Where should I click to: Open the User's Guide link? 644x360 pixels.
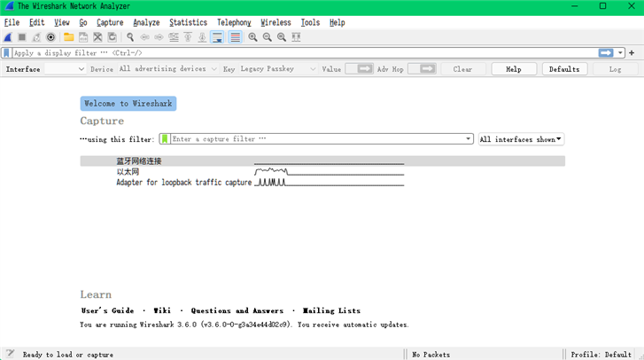(x=107, y=310)
